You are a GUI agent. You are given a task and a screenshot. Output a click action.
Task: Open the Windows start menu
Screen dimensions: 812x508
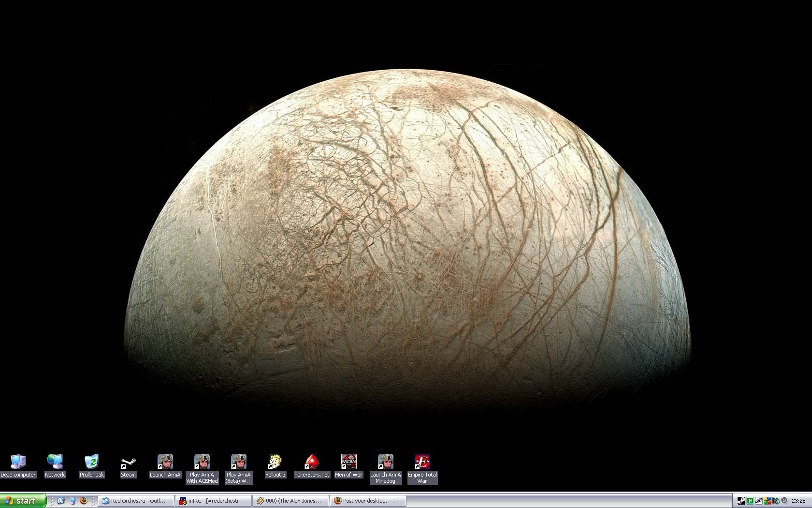(x=23, y=501)
